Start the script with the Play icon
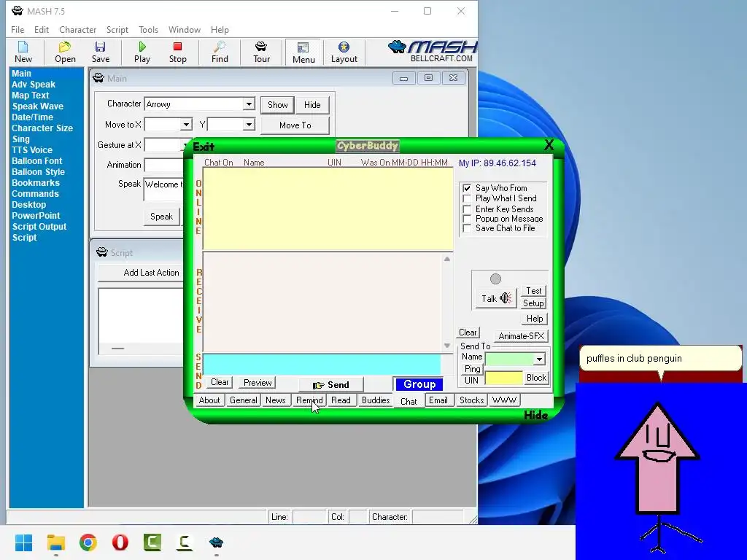Image resolution: width=747 pixels, height=560 pixels. click(x=142, y=52)
